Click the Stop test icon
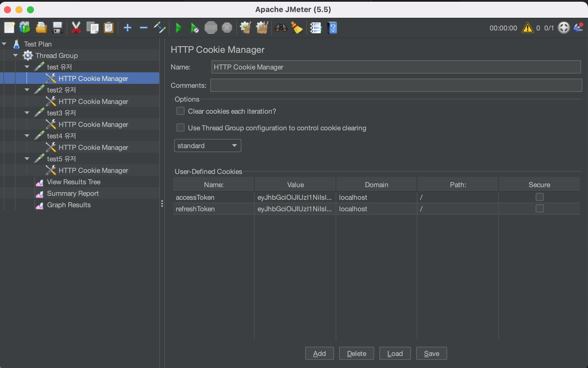The image size is (588, 368). 211,28
